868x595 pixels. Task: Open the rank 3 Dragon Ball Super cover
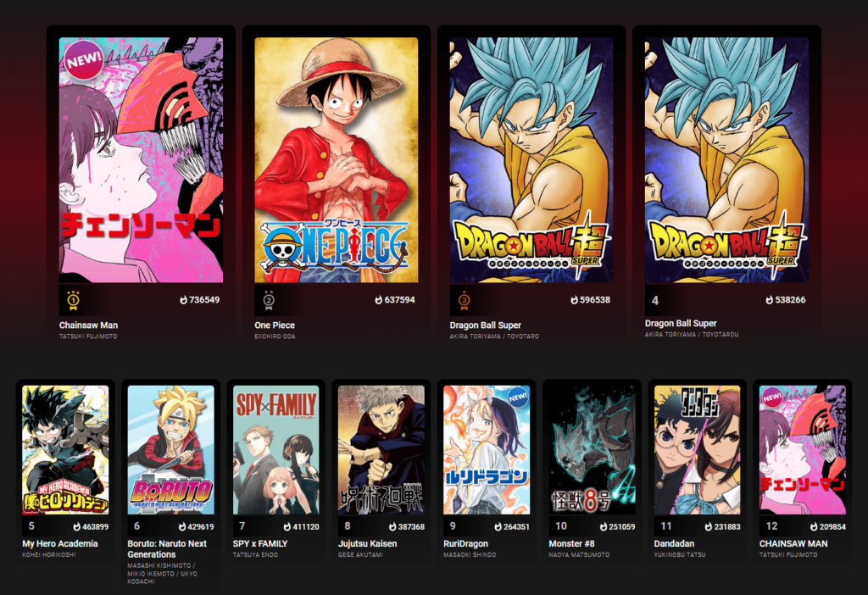(x=531, y=160)
